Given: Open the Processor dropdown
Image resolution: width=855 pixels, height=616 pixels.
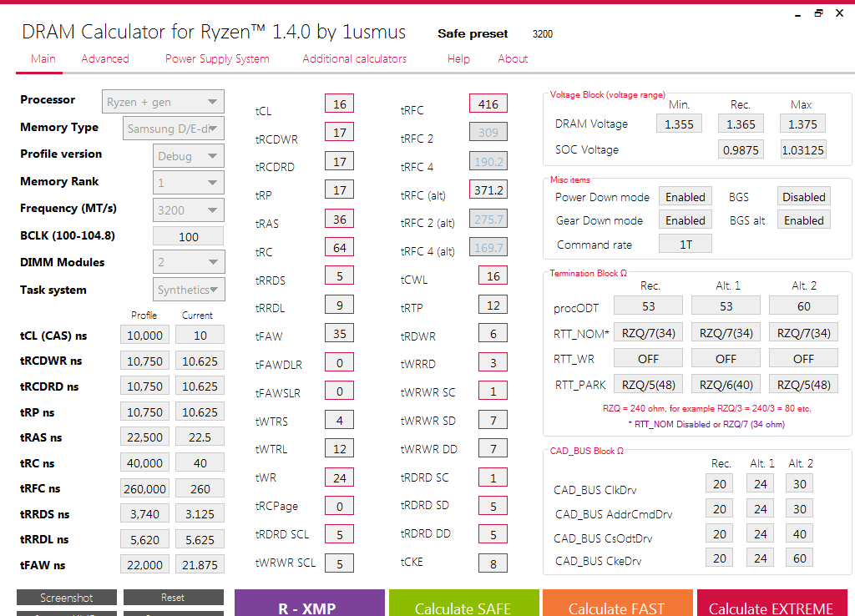Looking at the screenshot, I should 163,102.
